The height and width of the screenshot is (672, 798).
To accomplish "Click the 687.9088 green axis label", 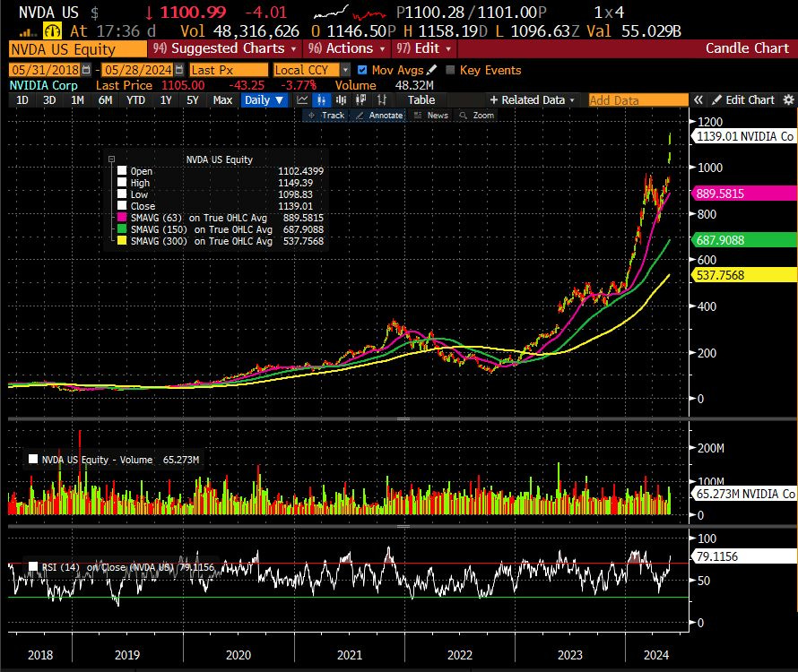I will tap(744, 240).
